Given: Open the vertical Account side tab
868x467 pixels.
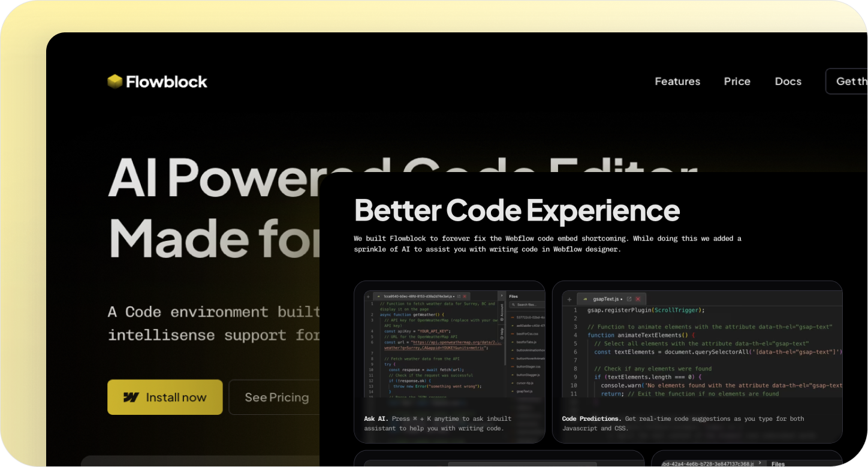Looking at the screenshot, I should click(x=502, y=312).
